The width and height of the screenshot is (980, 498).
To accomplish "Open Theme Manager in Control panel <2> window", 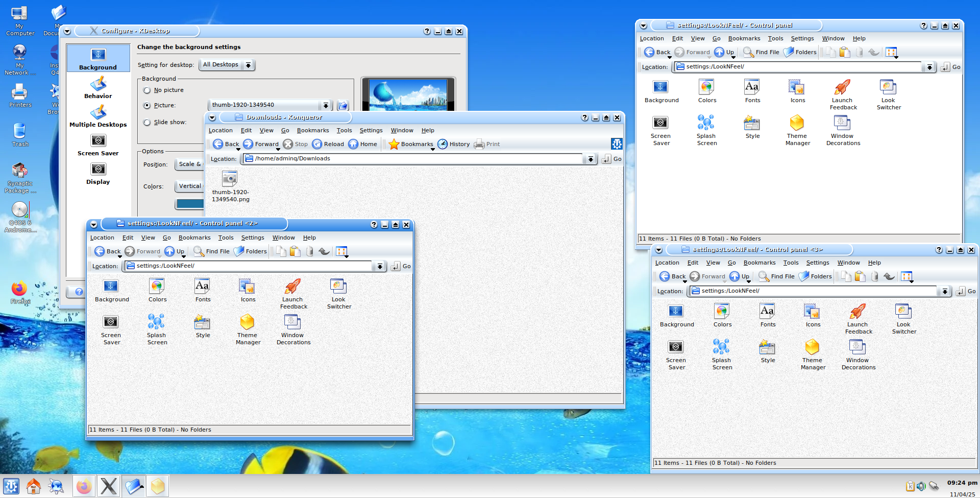I will [248, 330].
